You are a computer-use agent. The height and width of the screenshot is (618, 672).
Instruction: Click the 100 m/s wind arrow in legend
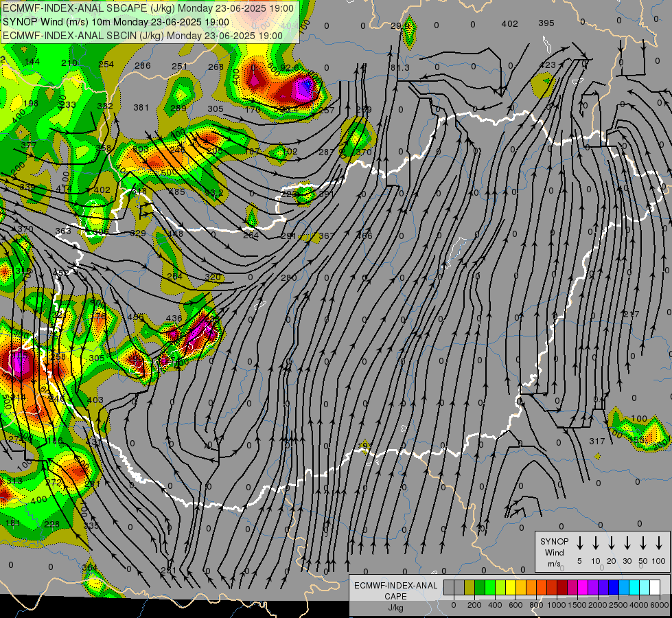[x=659, y=543]
